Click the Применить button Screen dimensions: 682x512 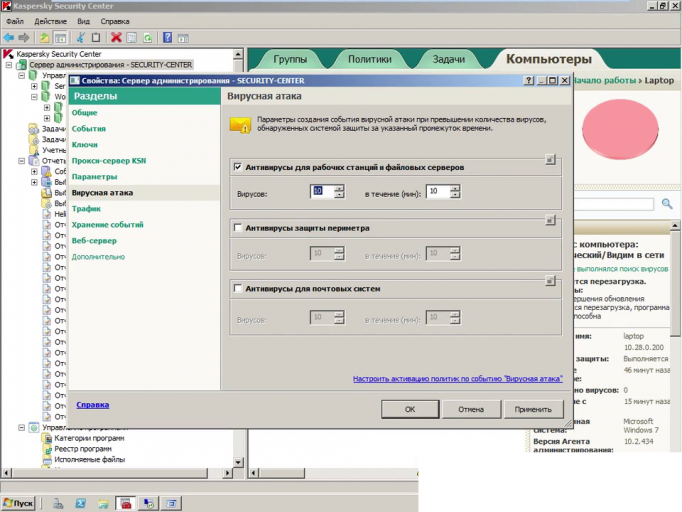pos(533,409)
